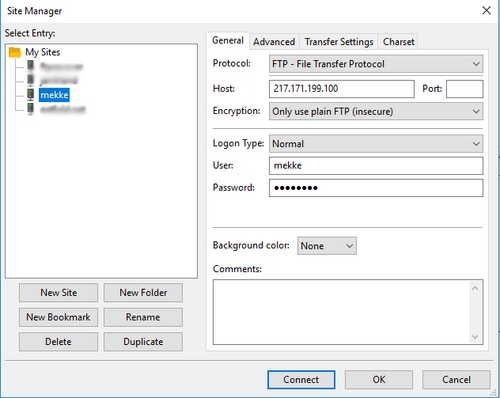Click the OK button
Image resolution: width=500 pixels, height=398 pixels.
(379, 380)
